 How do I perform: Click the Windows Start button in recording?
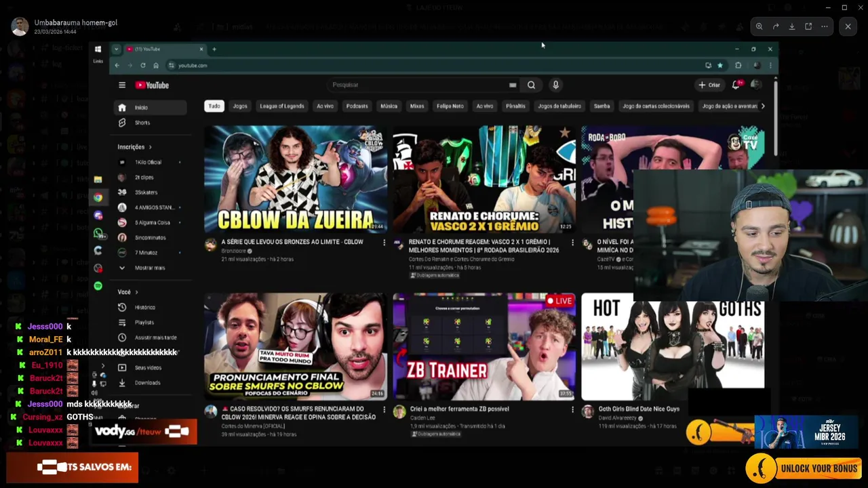pyautogui.click(x=98, y=49)
